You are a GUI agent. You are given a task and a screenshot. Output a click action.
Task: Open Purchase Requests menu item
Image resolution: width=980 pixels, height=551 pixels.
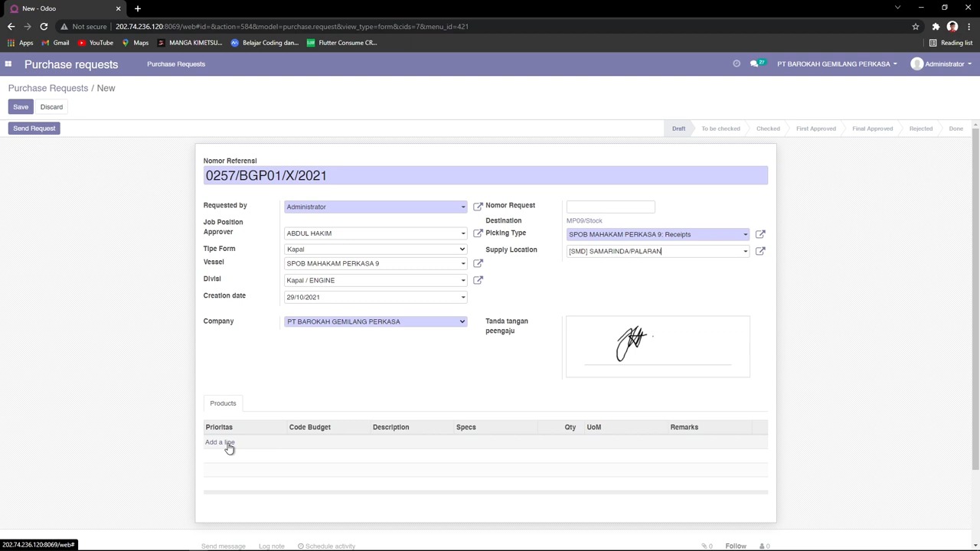pos(176,64)
